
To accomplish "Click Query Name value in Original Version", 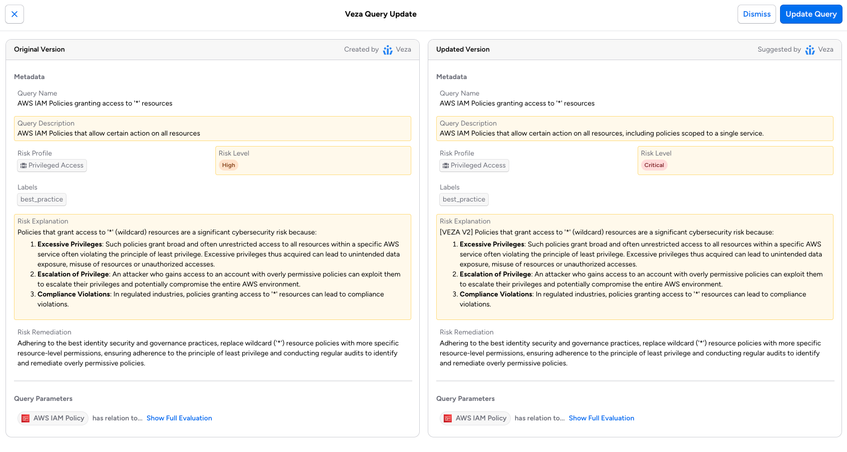I will (95, 103).
